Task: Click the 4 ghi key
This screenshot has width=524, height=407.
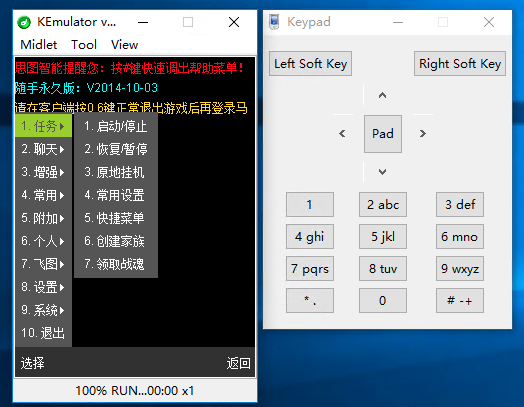Action: coord(310,237)
